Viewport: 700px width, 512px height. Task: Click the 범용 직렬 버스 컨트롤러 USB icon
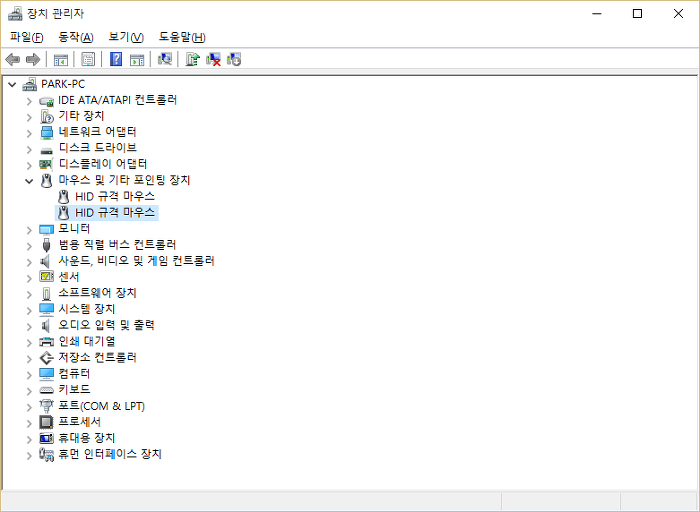tap(46, 245)
